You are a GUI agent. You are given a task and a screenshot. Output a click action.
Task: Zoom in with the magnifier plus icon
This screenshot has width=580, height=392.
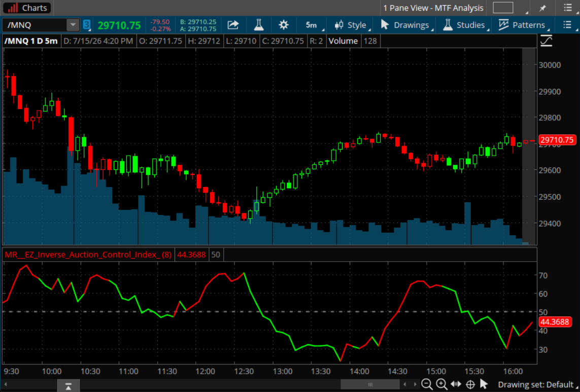441,384
